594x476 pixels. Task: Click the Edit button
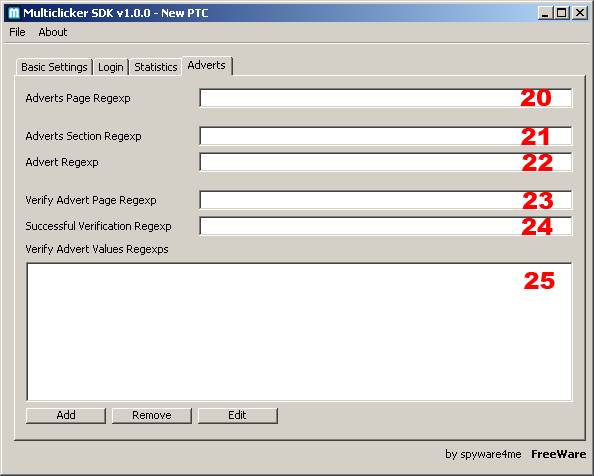click(x=238, y=415)
